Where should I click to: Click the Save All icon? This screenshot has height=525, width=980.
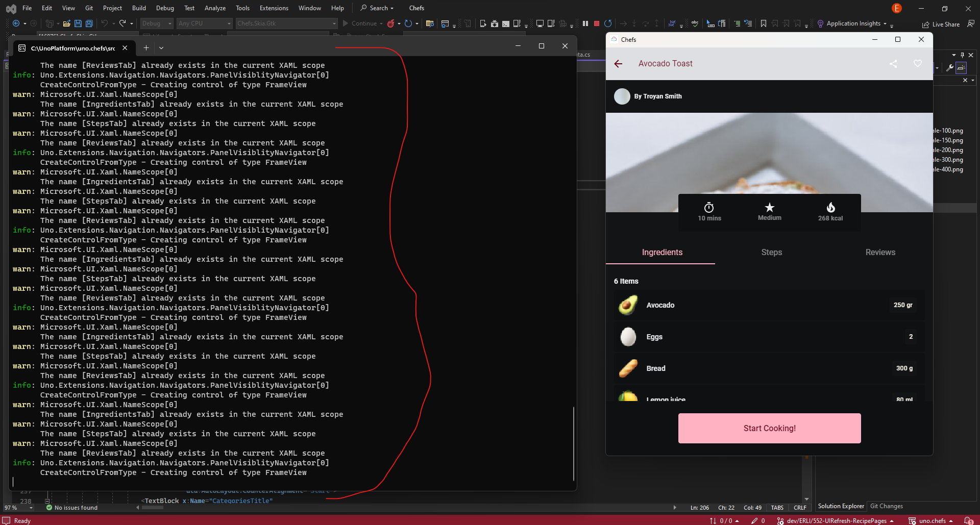pyautogui.click(x=88, y=23)
